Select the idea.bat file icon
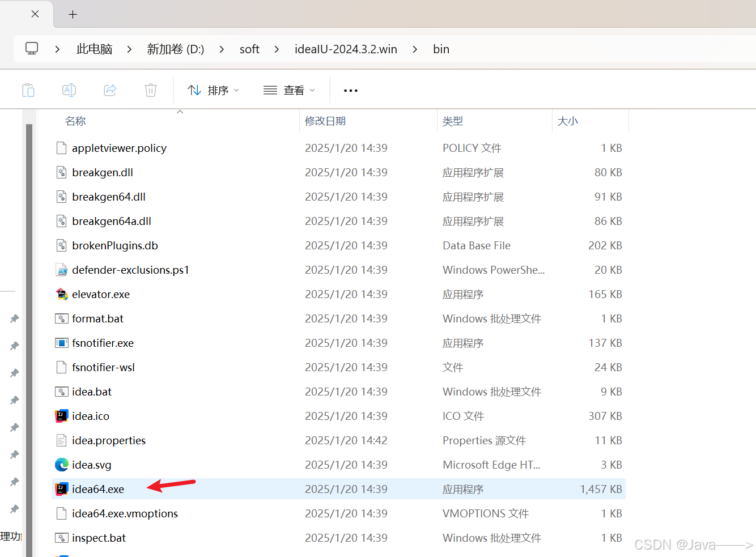The image size is (756, 557). click(62, 392)
